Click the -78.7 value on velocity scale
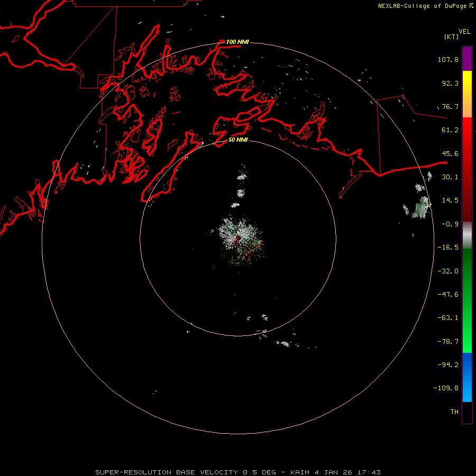 coord(448,342)
